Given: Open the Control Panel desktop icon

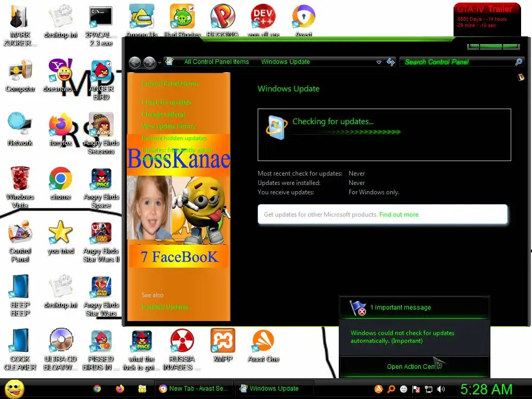Looking at the screenshot, I should coord(20,241).
